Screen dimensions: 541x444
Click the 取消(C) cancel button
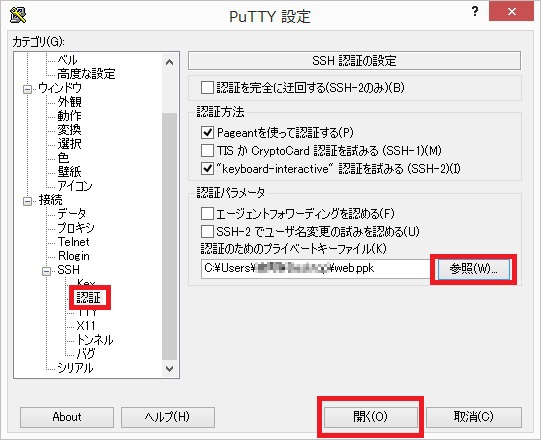coord(473,417)
